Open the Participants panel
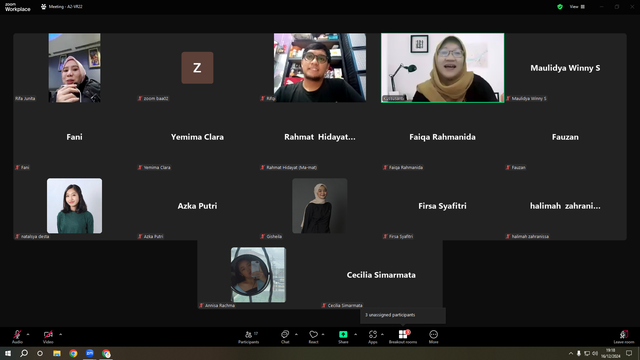The height and width of the screenshot is (360, 640). coord(249,337)
